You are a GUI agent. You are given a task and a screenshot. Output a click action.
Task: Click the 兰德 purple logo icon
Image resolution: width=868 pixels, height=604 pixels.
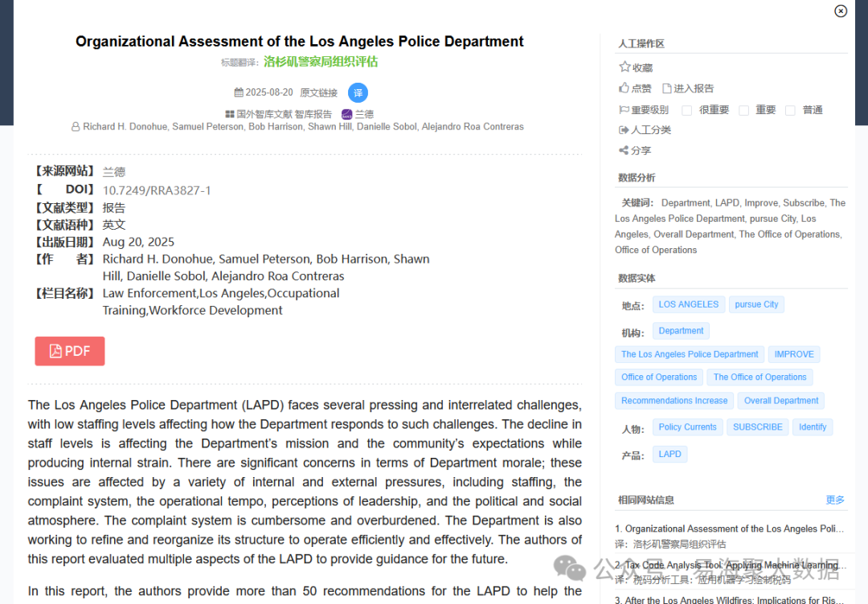(346, 115)
